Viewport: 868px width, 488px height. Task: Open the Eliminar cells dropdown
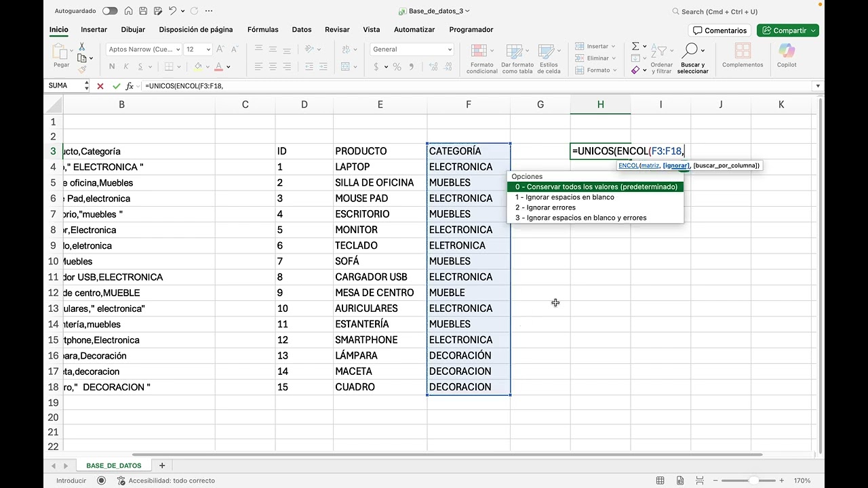tap(595, 58)
